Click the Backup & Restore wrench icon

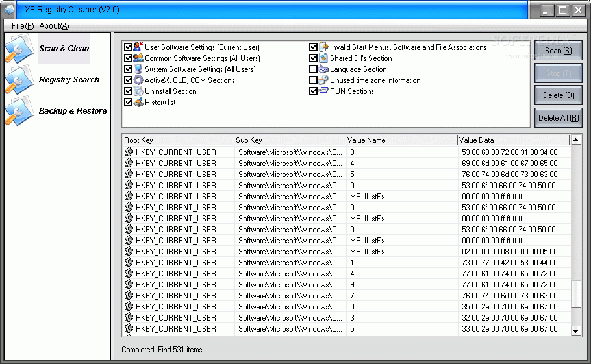(19, 111)
